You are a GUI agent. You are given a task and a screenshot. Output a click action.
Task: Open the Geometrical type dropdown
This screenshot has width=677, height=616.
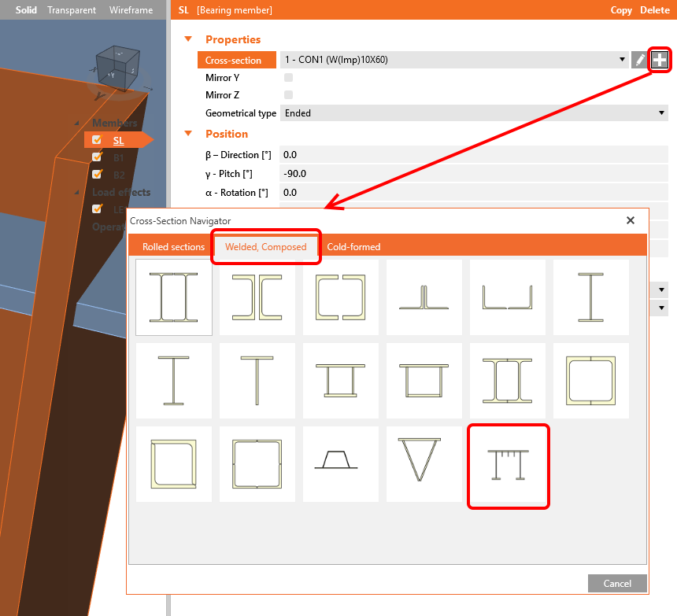(x=474, y=113)
